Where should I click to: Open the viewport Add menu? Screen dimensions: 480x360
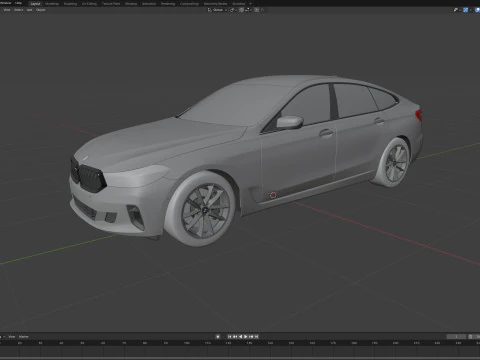[29, 10]
